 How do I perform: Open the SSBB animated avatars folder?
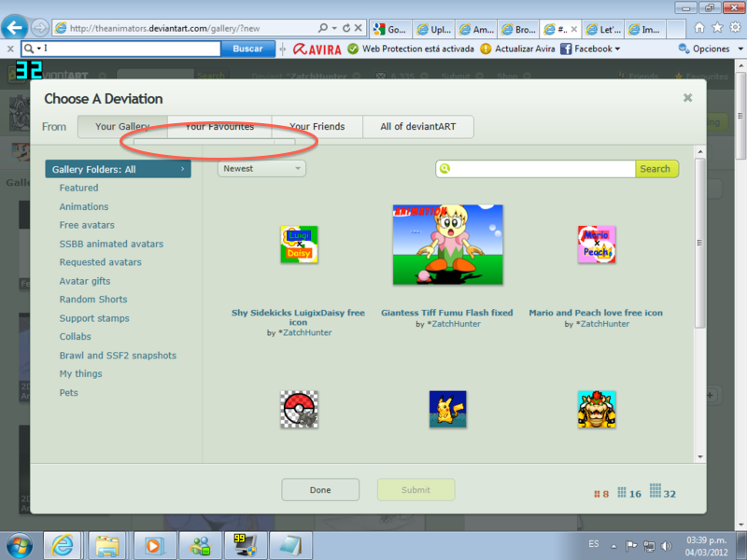(111, 244)
